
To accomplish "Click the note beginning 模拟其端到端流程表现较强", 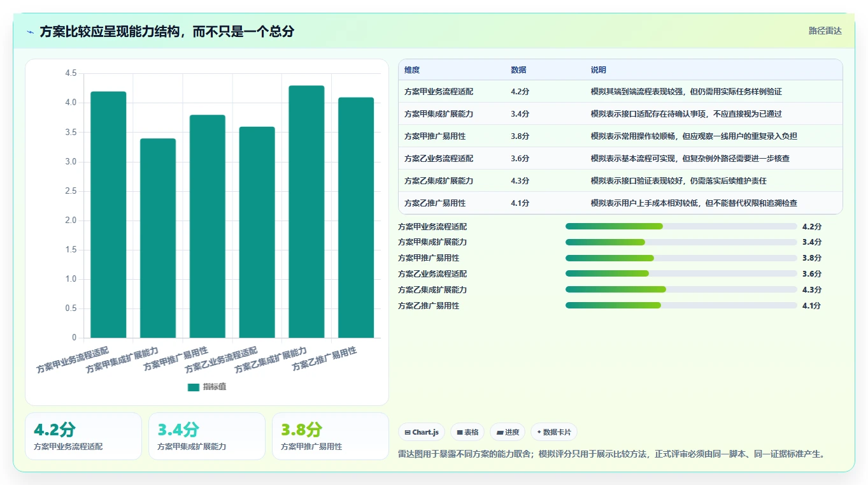I will pos(687,92).
